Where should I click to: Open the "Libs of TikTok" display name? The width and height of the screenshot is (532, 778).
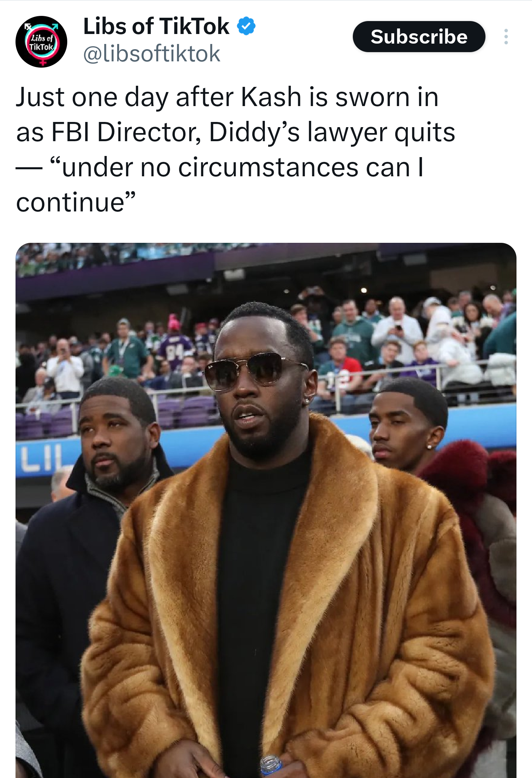coord(156,26)
